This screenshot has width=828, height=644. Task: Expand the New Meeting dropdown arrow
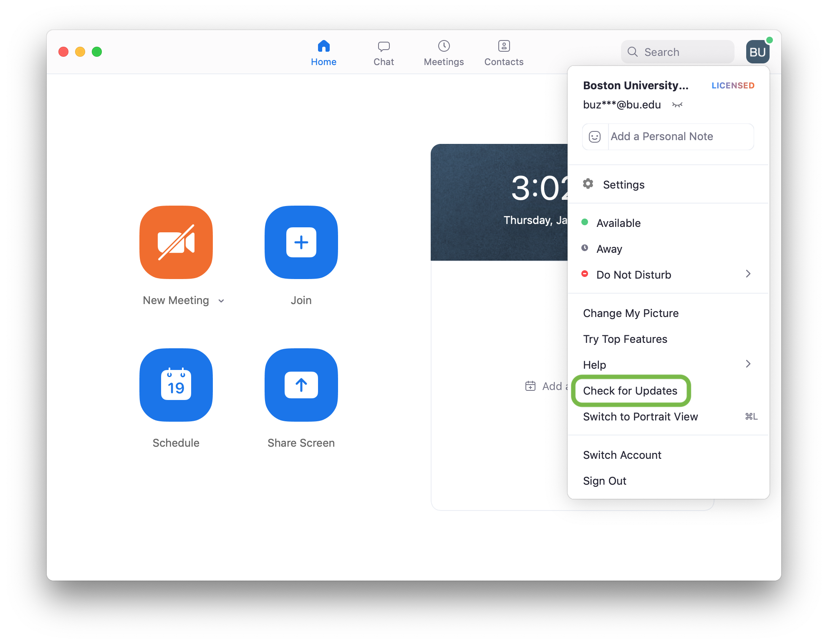pos(221,301)
